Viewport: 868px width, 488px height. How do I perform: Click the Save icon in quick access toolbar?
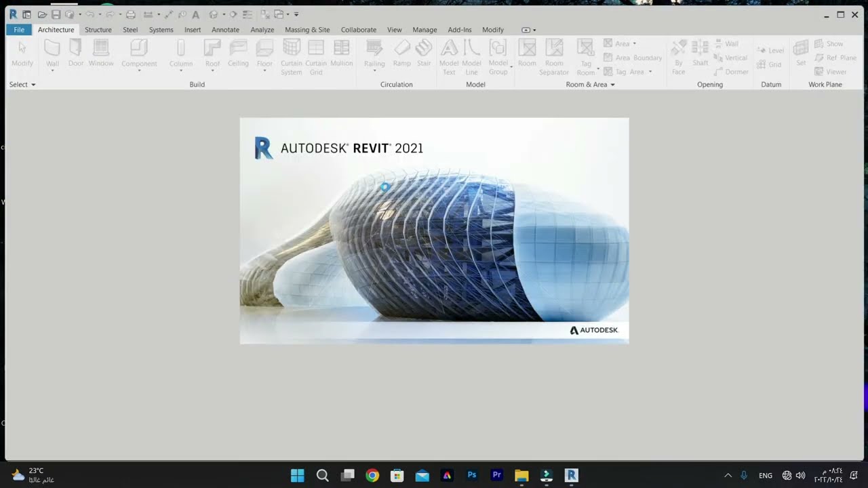click(x=56, y=14)
